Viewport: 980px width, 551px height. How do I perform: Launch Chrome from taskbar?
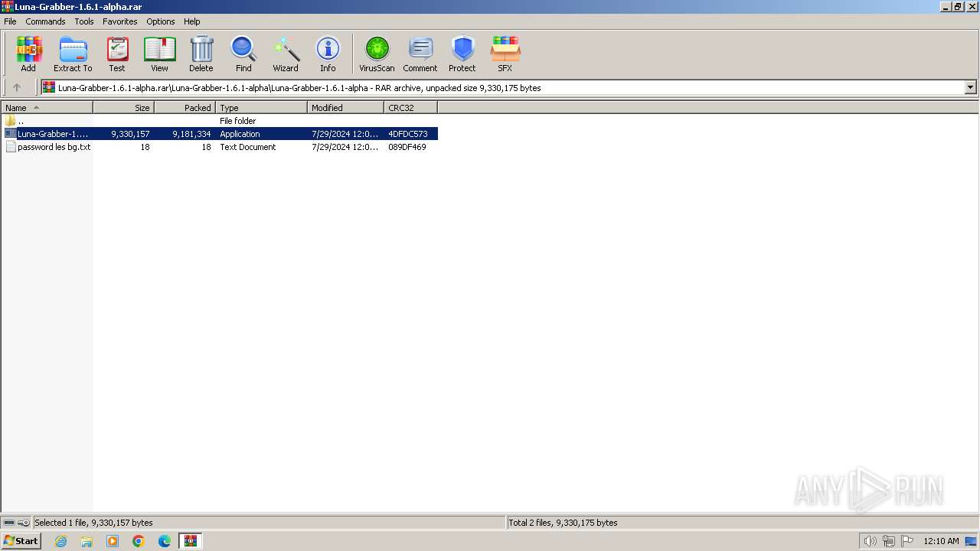pyautogui.click(x=139, y=541)
